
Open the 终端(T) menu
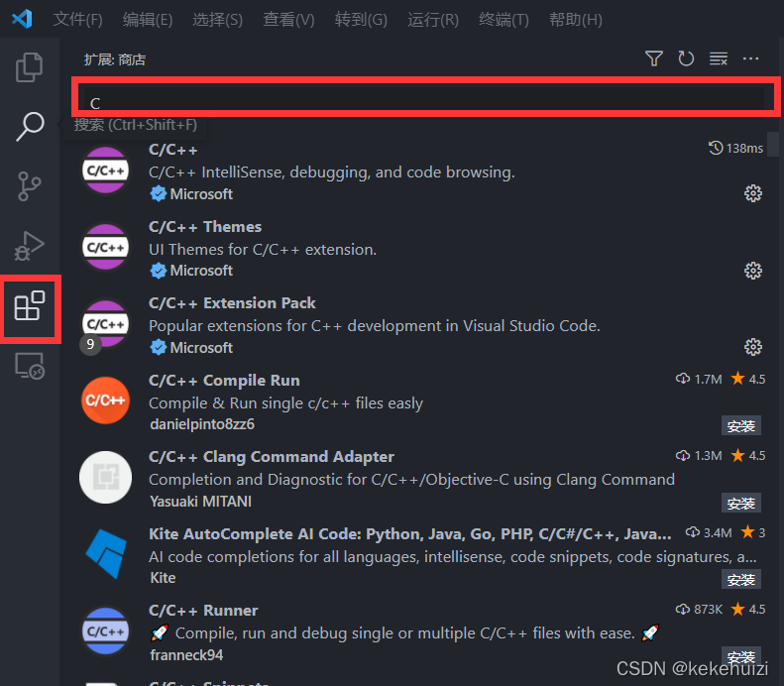tap(504, 20)
